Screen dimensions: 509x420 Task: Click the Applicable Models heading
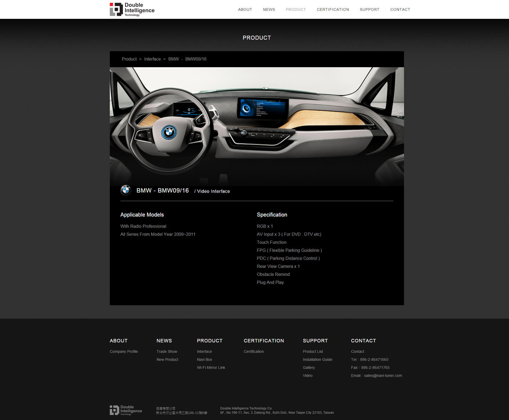pyautogui.click(x=142, y=215)
